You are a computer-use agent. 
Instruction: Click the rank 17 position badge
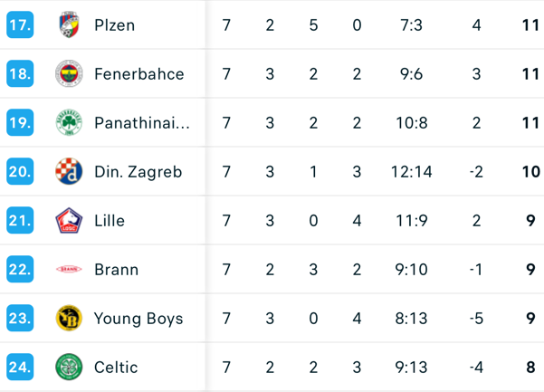pos(20,25)
